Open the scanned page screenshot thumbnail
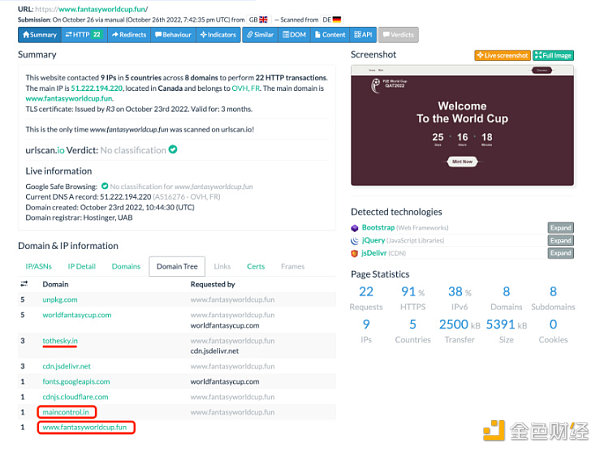The image size is (600, 452). (462, 126)
